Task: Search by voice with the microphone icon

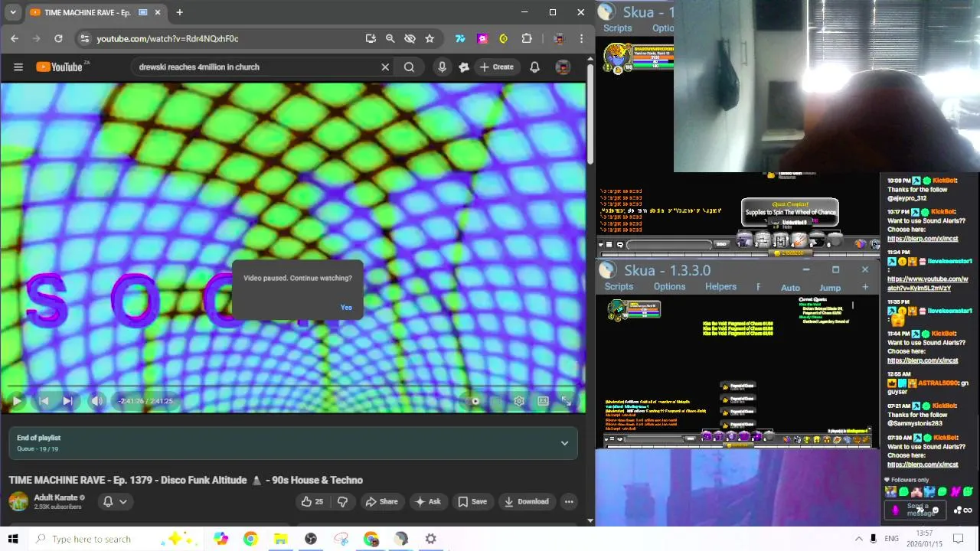Action: [442, 67]
